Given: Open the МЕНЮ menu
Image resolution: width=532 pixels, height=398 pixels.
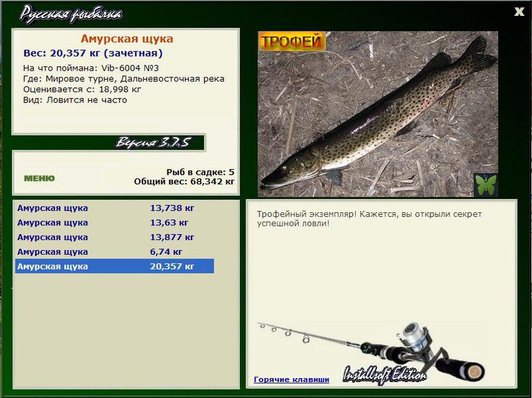Looking at the screenshot, I should [39, 178].
